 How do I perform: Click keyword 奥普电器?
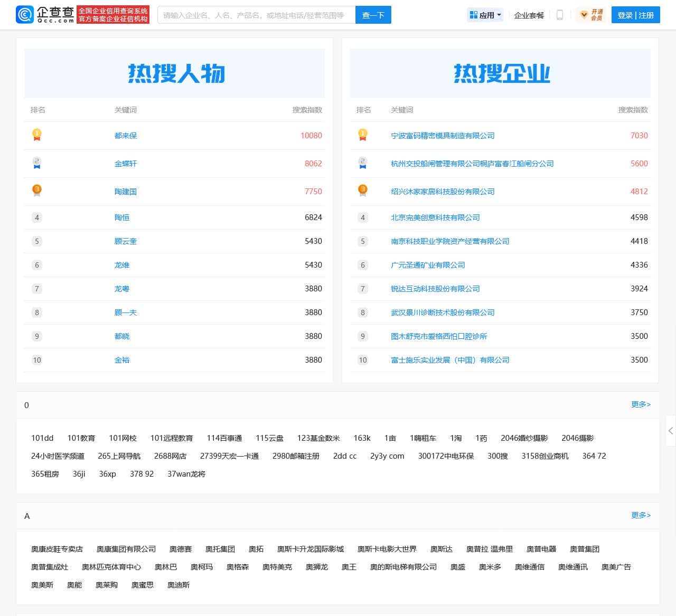coord(541,549)
